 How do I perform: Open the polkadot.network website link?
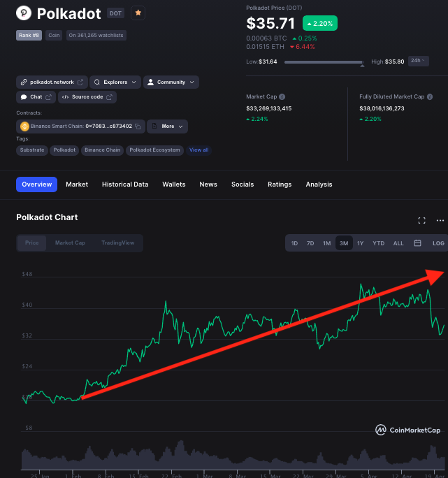tap(52, 82)
